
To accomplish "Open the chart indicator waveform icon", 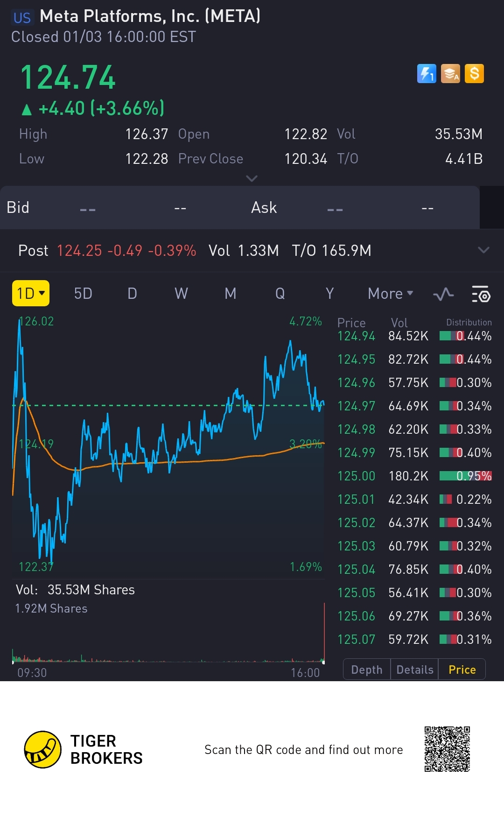I will tap(443, 294).
